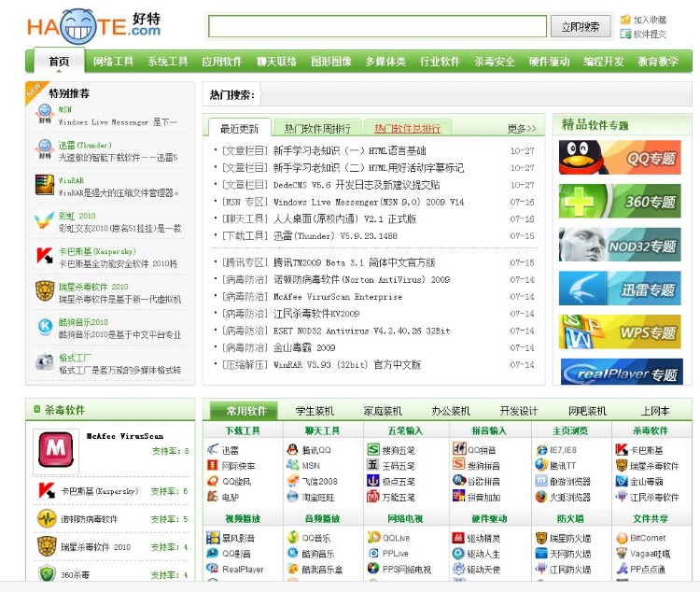Image resolution: width=700 pixels, height=592 pixels.
Task: Open the realPlayer专题 banner
Action: click(x=622, y=372)
